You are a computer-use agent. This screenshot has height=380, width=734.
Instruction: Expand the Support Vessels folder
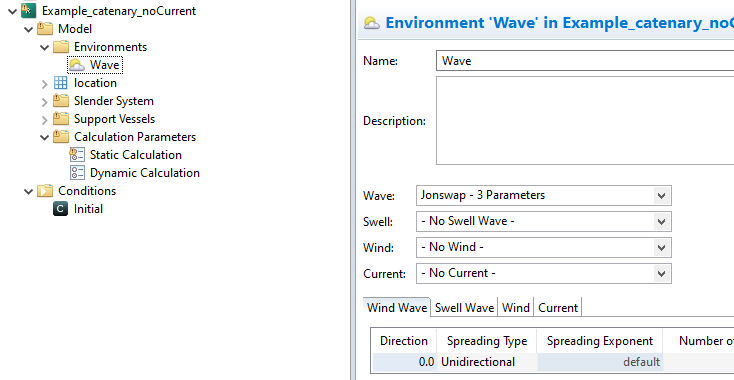tap(44, 120)
